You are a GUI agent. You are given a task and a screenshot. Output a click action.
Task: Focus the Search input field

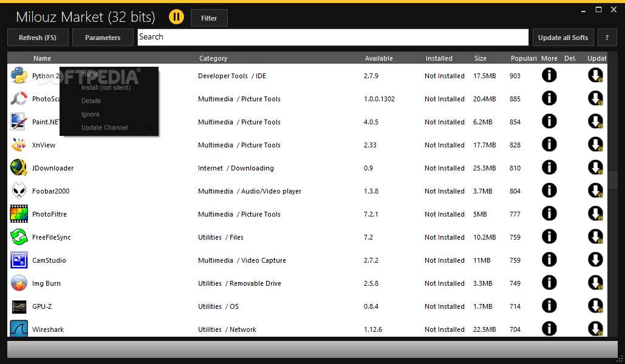point(333,37)
